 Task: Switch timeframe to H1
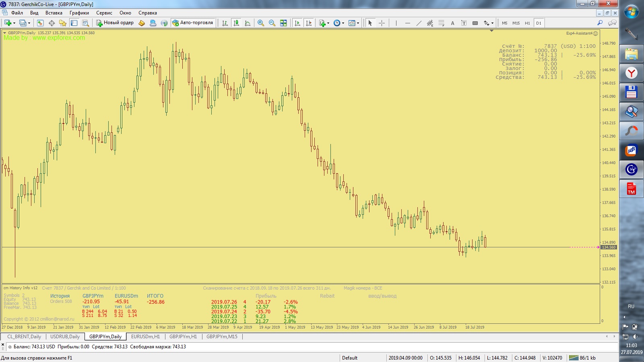pyautogui.click(x=527, y=23)
